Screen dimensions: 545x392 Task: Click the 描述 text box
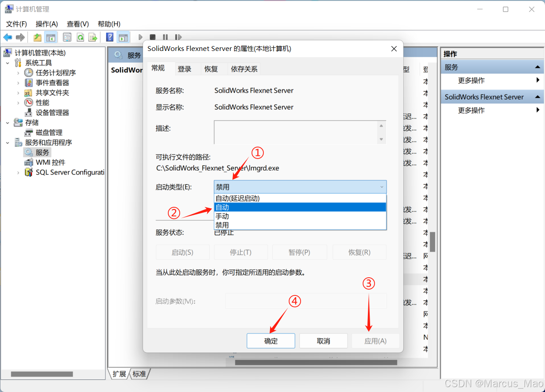[296, 132]
